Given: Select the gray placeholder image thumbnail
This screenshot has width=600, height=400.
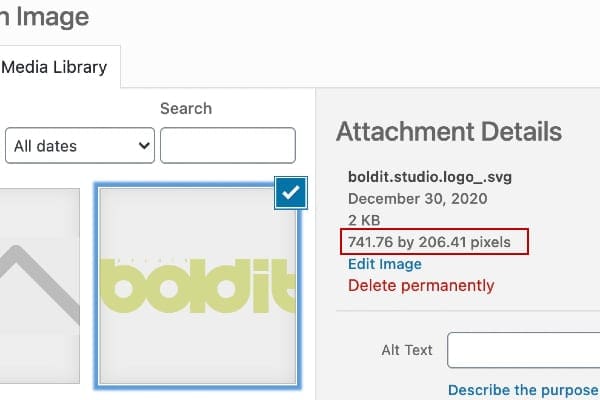Looking at the screenshot, I should tap(40, 285).
